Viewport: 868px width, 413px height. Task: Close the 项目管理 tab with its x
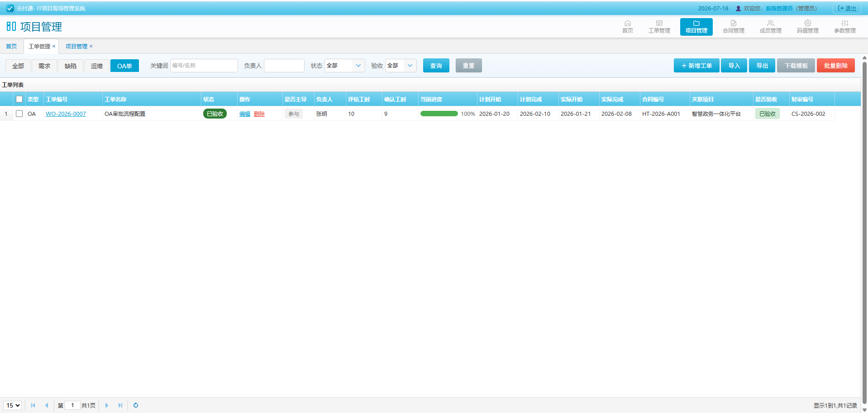(91, 46)
